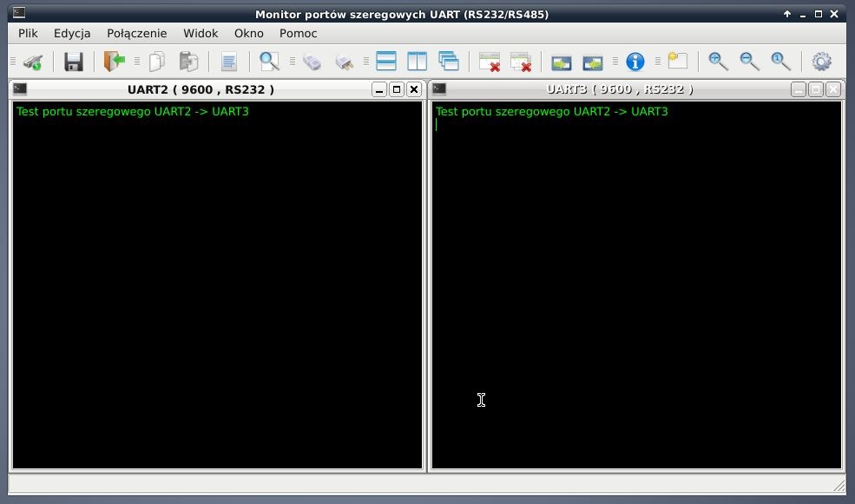Save the log with the floppy disk icon

(74, 62)
